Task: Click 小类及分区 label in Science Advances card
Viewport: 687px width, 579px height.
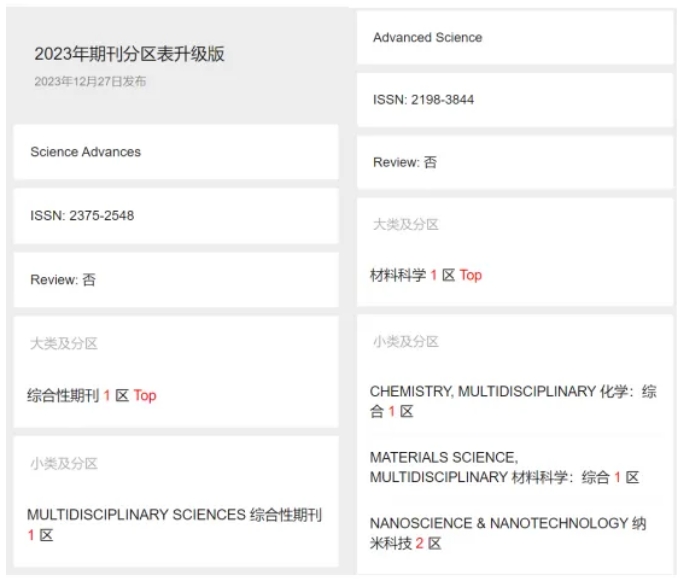Action: coord(64,463)
